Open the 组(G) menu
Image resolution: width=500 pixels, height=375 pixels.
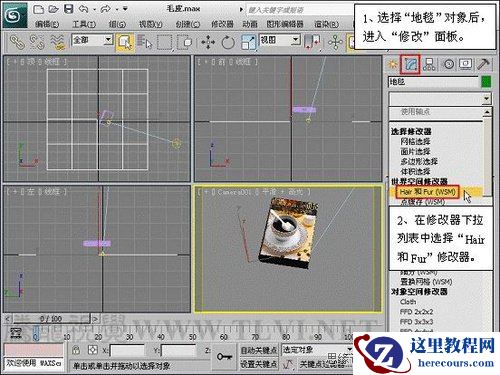(x=117, y=24)
